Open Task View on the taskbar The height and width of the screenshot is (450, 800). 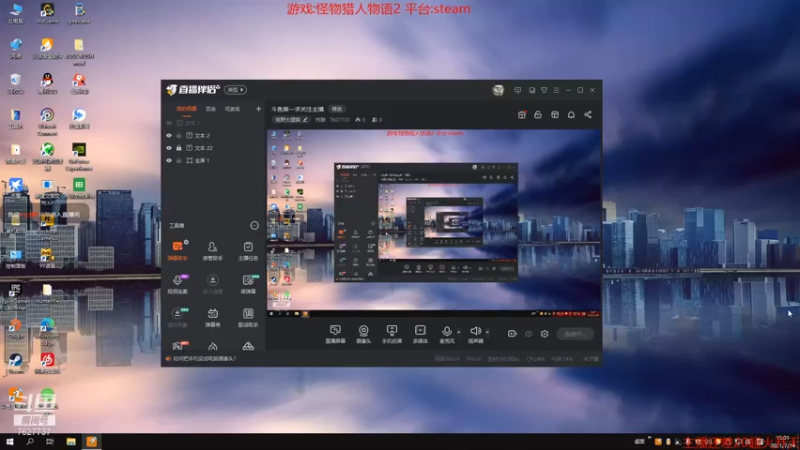tap(50, 441)
